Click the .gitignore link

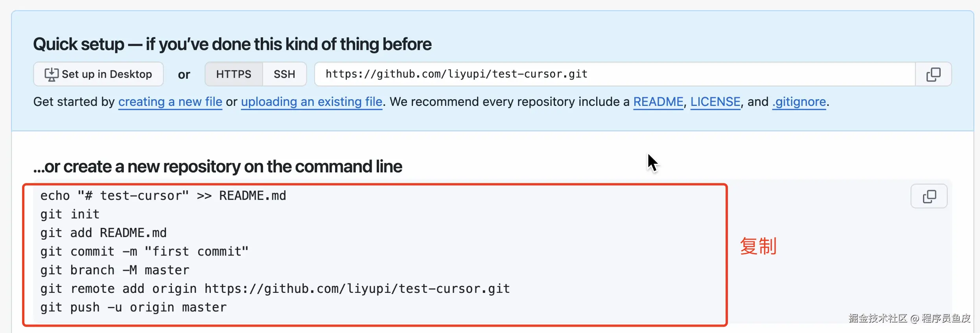pyautogui.click(x=799, y=102)
